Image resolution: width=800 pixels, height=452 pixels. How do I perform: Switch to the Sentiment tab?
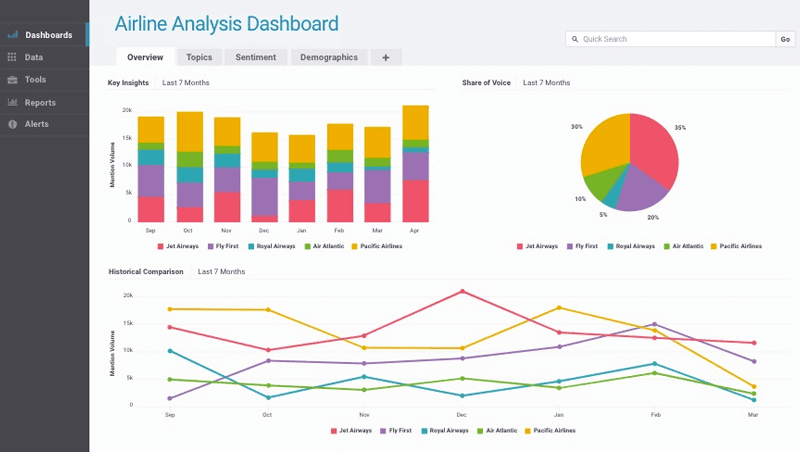255,58
